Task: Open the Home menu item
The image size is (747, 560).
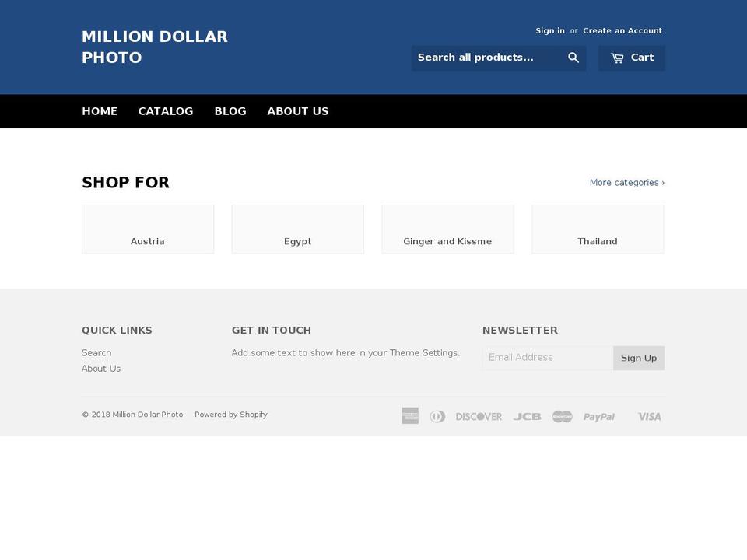Action: click(x=100, y=111)
